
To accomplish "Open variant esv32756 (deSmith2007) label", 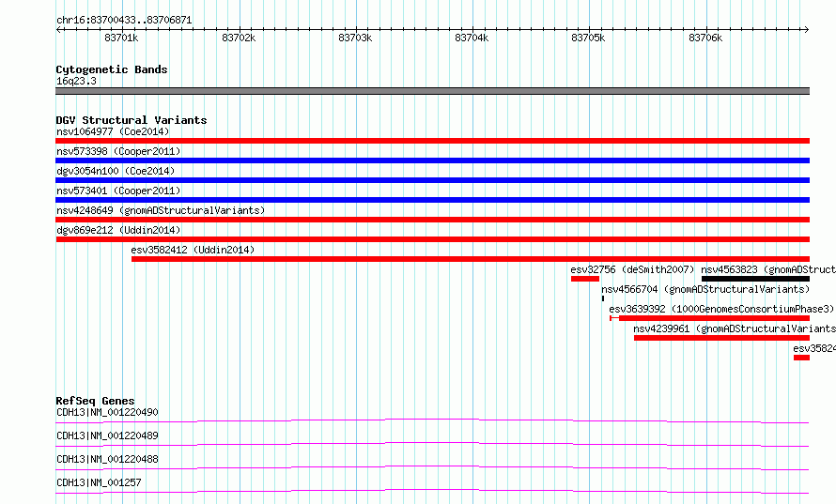I will (632, 269).
